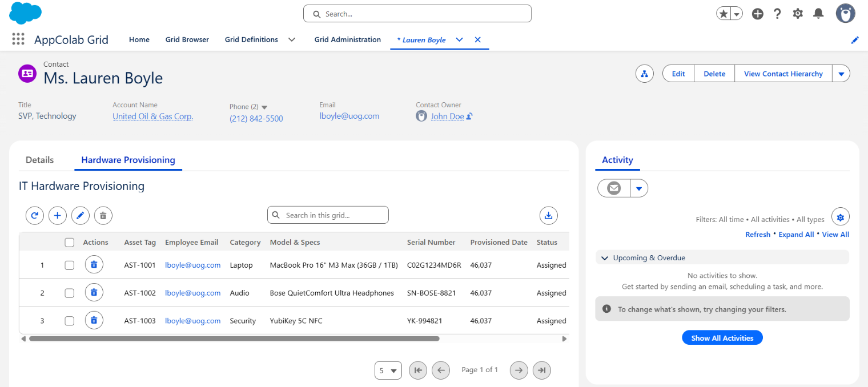Sort by the Asset Tag column header
The height and width of the screenshot is (387, 868).
click(140, 243)
